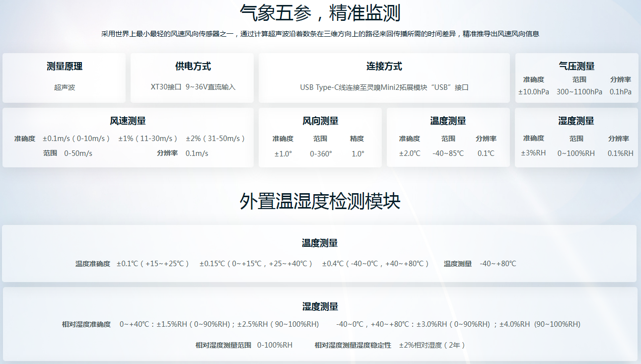Click the XT30接口 9~36V直流输入 text
The width and height of the screenshot is (641, 364).
193,87
